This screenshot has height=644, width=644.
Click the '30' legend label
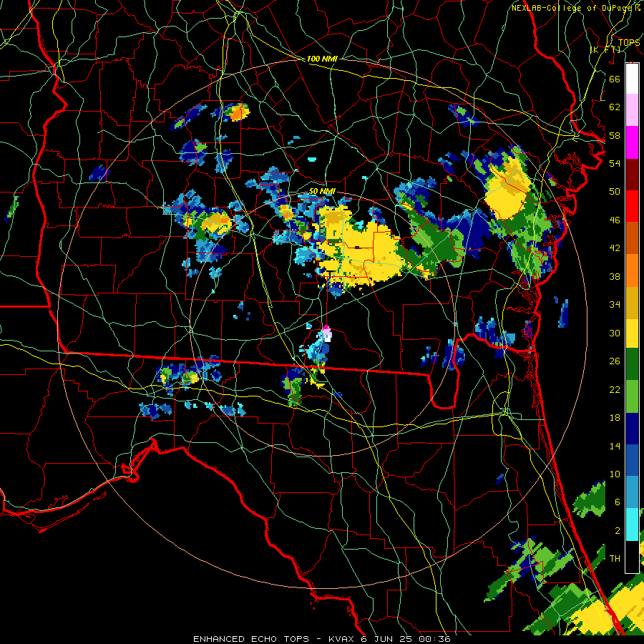click(x=615, y=333)
